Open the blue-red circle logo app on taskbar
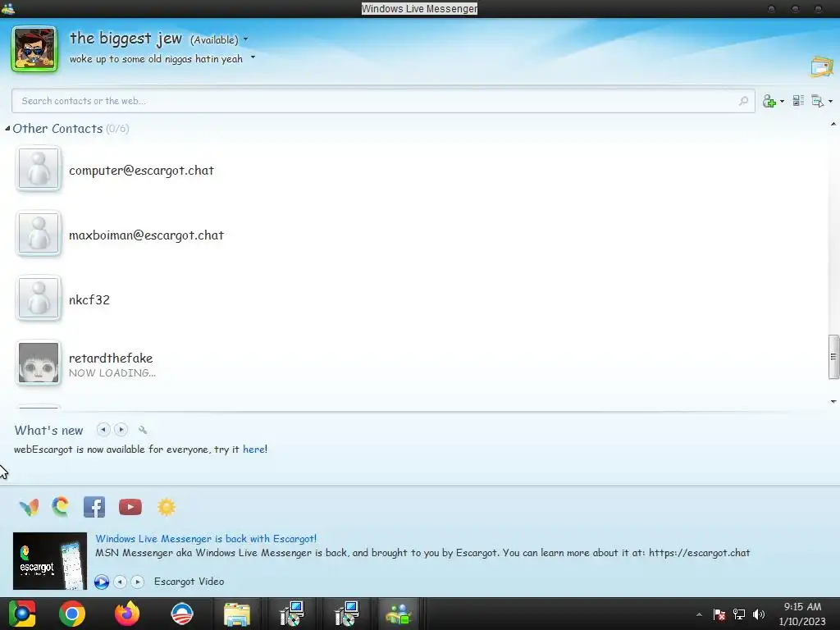 tap(181, 614)
